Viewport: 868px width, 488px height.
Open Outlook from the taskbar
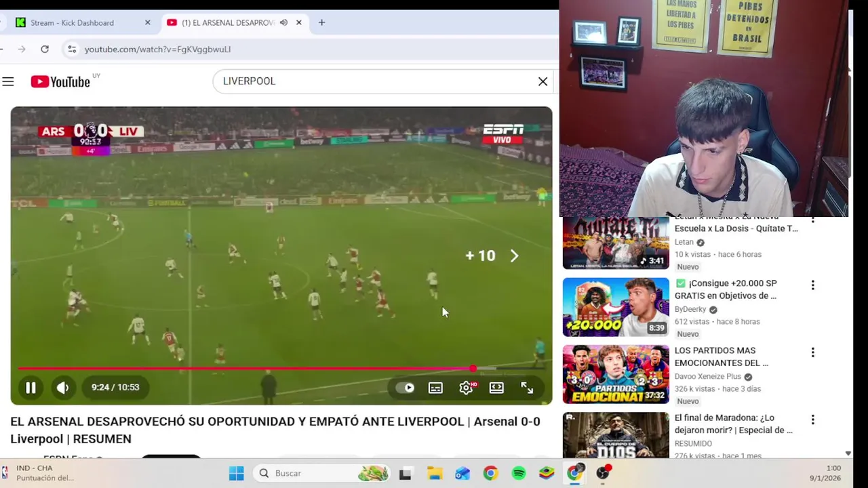(462, 473)
